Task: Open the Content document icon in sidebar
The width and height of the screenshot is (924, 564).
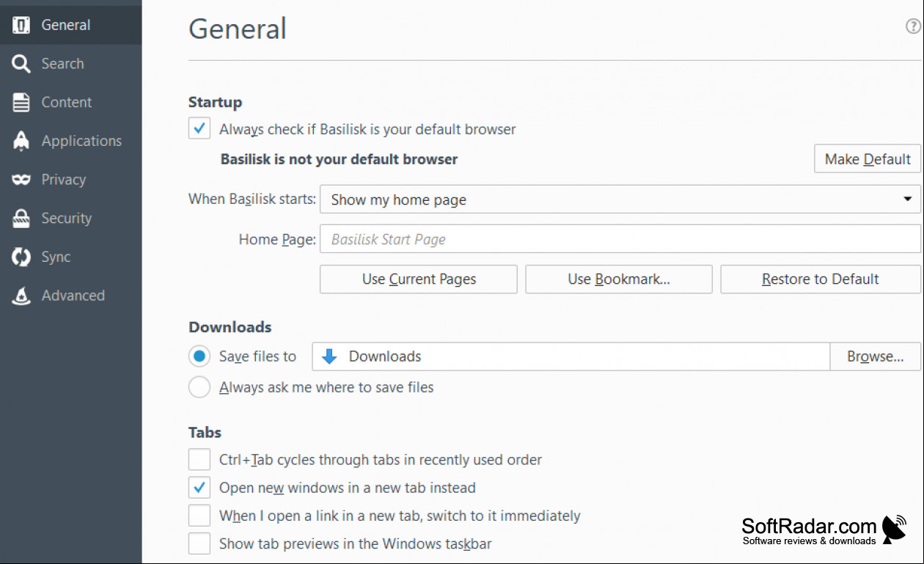Action: [21, 103]
